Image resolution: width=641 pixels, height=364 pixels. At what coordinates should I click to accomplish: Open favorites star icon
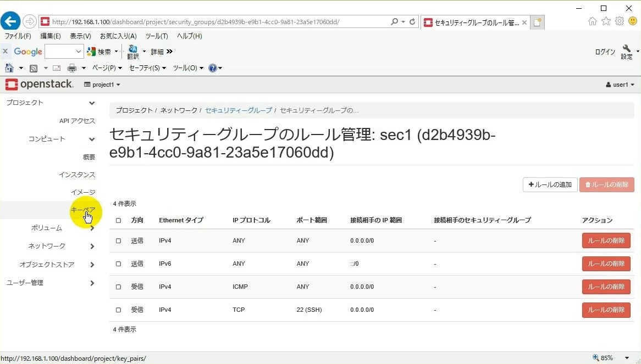pyautogui.click(x=606, y=21)
